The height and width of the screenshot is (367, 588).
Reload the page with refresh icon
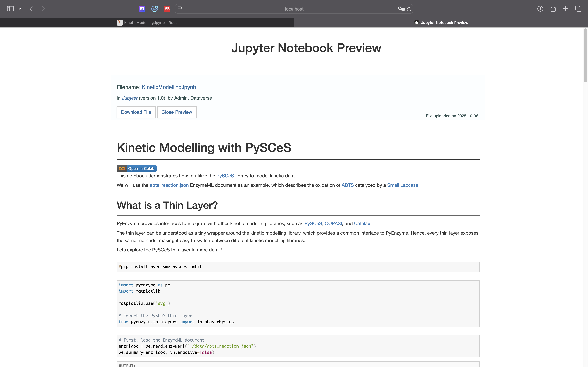click(409, 9)
